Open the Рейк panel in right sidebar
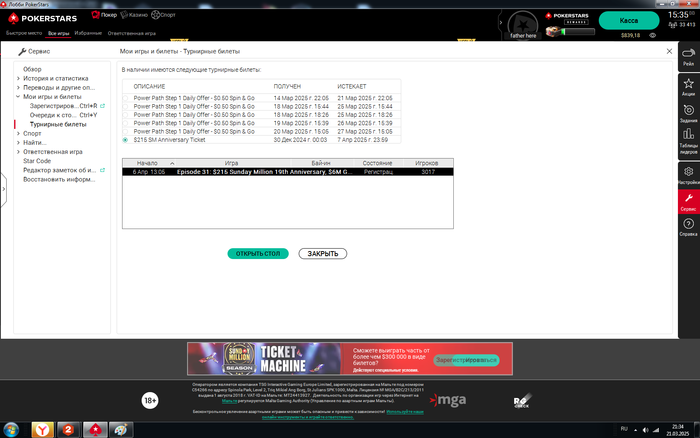700x438 pixels. pos(688,56)
